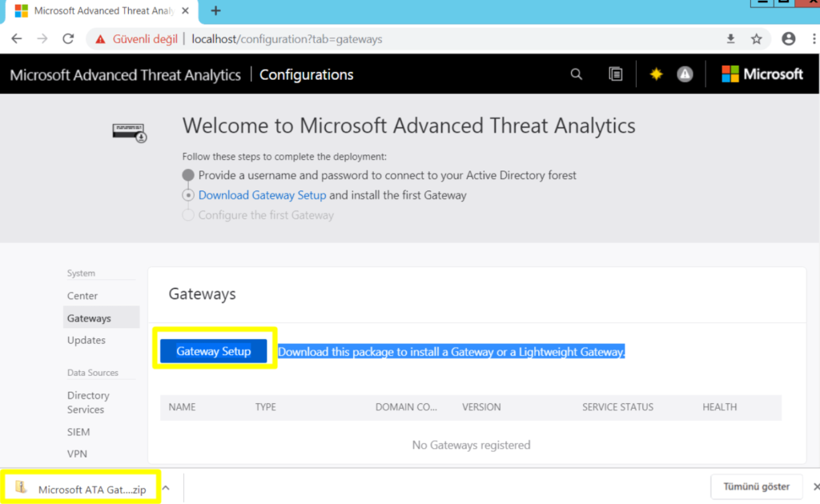Select Gateways in the left sidebar

[101, 318]
